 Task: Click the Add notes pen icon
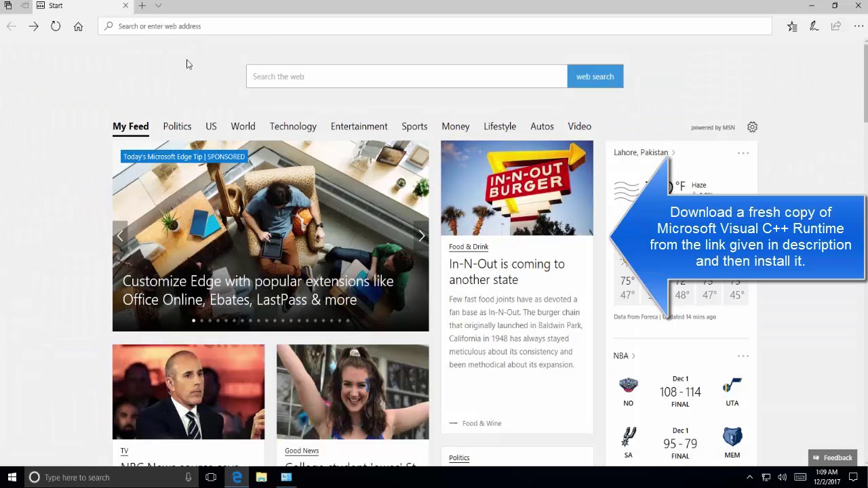[814, 26]
